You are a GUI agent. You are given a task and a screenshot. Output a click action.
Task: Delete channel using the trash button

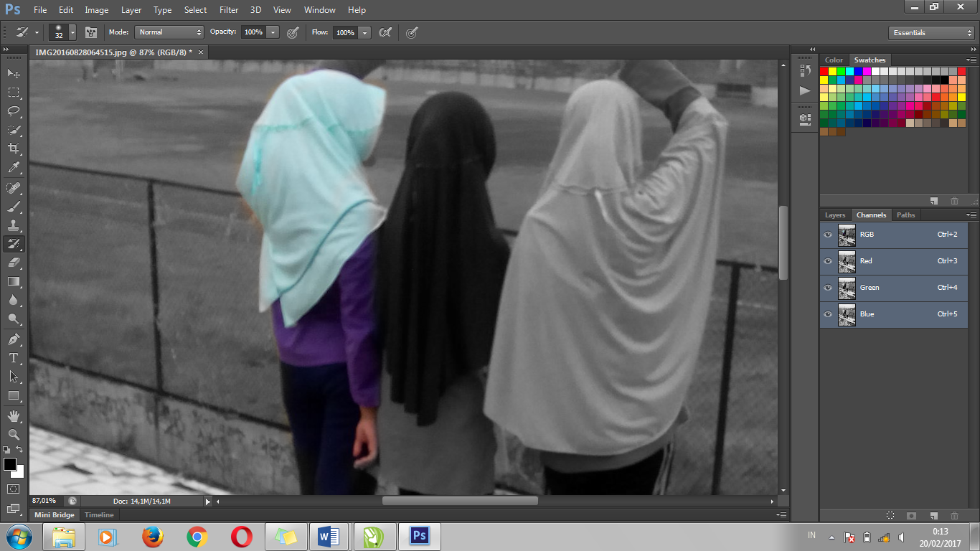pyautogui.click(x=954, y=516)
